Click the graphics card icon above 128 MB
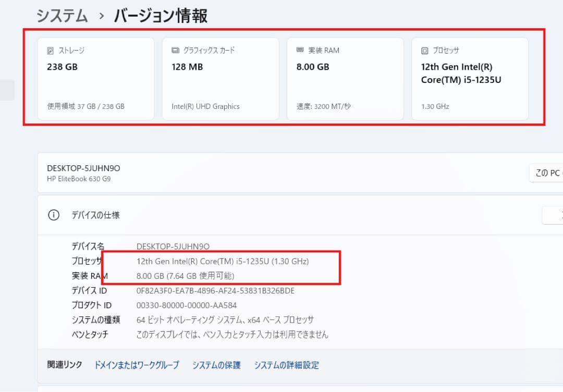Image resolution: width=563 pixels, height=392 pixels. point(174,50)
